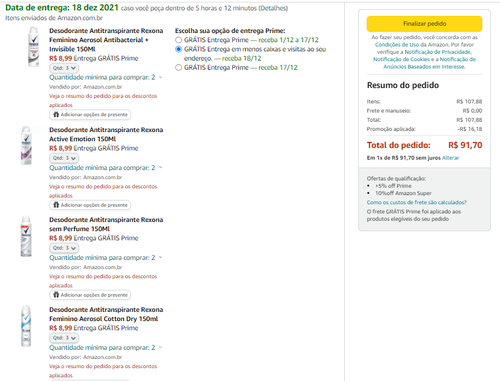Image resolution: width=500 pixels, height=381 pixels.
Task: Click sem Perfume deodorant product image
Action: click(26, 236)
